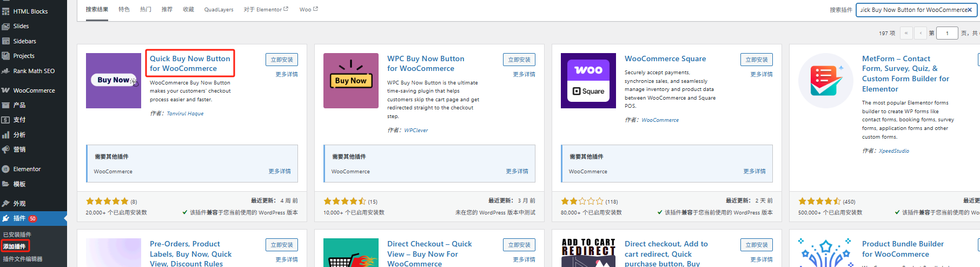Open the HTML Blocks sidebar icon

(x=6, y=11)
